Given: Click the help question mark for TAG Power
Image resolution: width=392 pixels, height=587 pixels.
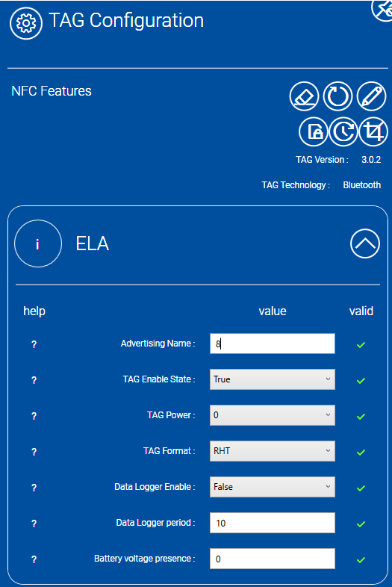Looking at the screenshot, I should 34,416.
